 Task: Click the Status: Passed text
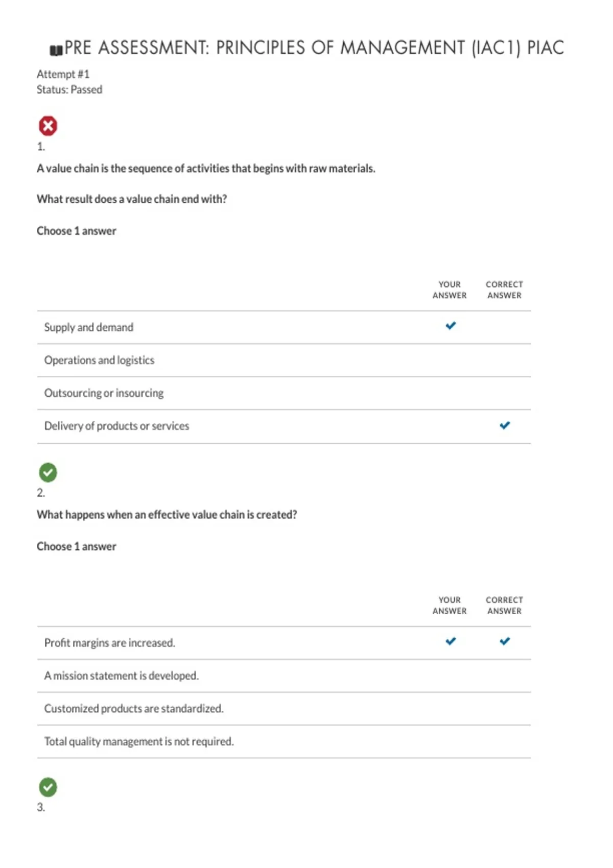tap(69, 90)
